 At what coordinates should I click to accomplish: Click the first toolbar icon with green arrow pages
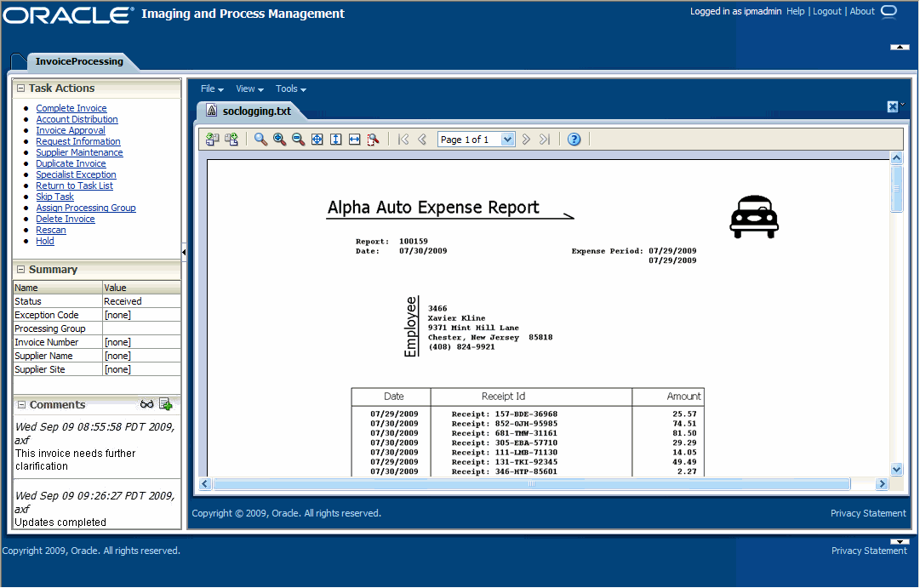pyautogui.click(x=213, y=139)
